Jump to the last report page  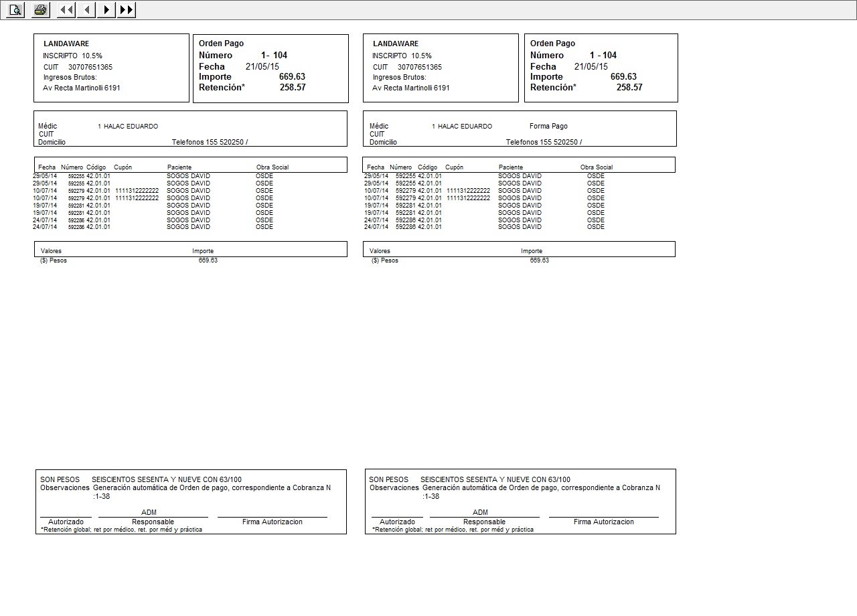click(127, 9)
